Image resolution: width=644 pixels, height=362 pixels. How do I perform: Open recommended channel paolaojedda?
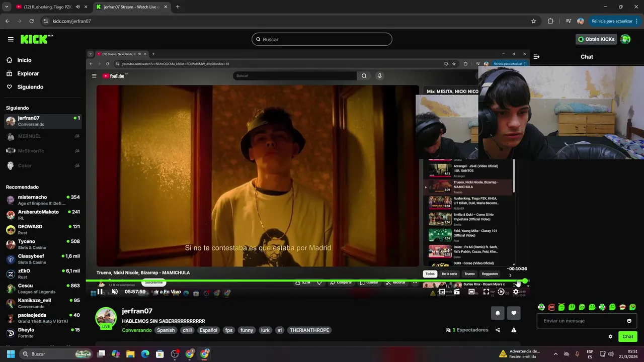click(x=43, y=318)
